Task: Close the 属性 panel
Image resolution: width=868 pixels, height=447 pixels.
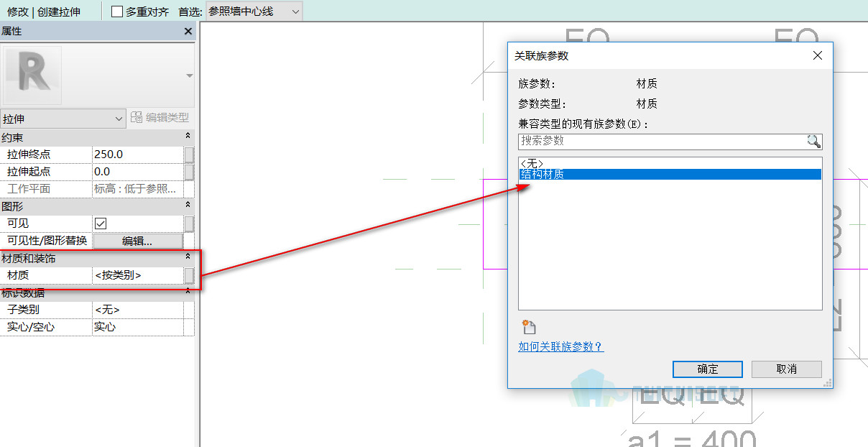Action: (x=188, y=32)
